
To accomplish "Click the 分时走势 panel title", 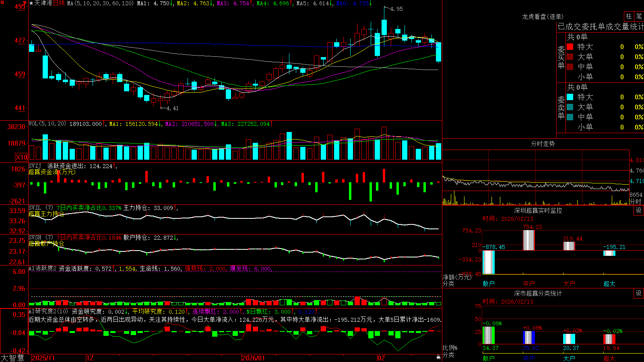I will [543, 144].
